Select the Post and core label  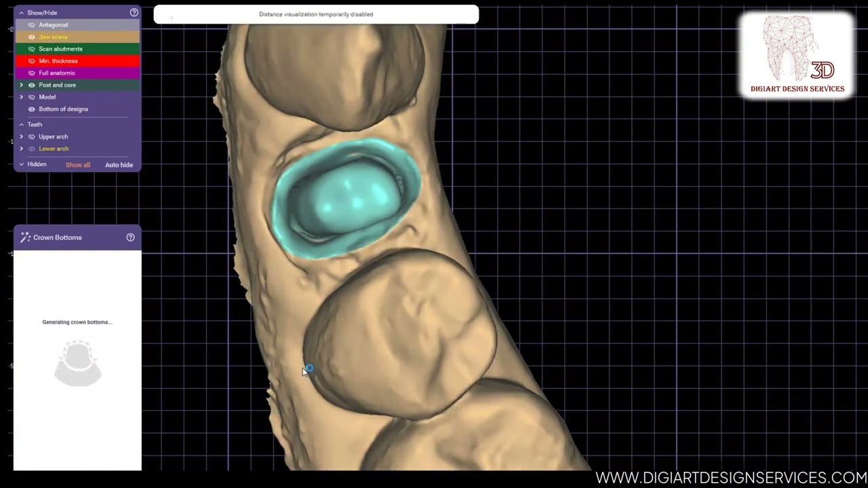point(57,85)
